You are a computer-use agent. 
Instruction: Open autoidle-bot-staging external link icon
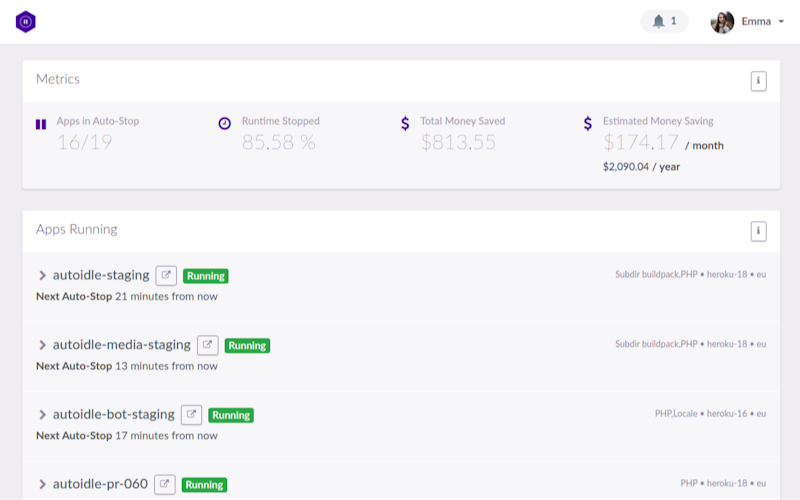191,414
